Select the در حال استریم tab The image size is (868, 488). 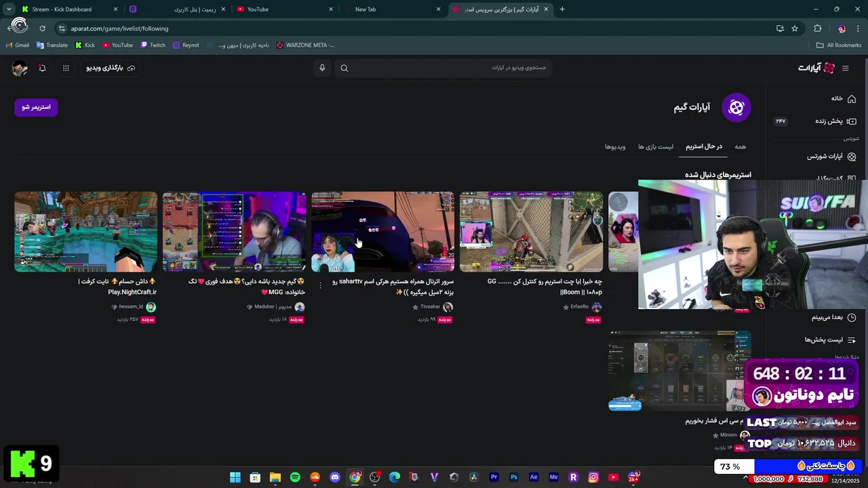point(704,146)
